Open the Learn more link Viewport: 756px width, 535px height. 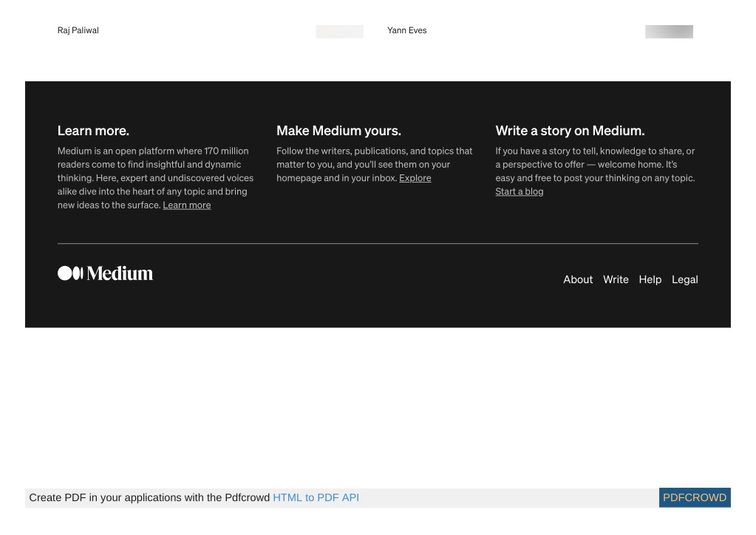click(186, 205)
